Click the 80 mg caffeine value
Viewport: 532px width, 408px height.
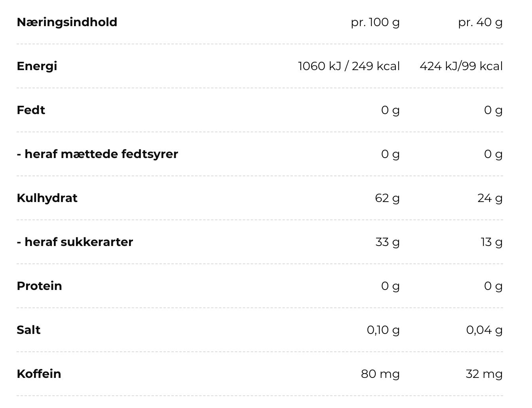coord(380,374)
